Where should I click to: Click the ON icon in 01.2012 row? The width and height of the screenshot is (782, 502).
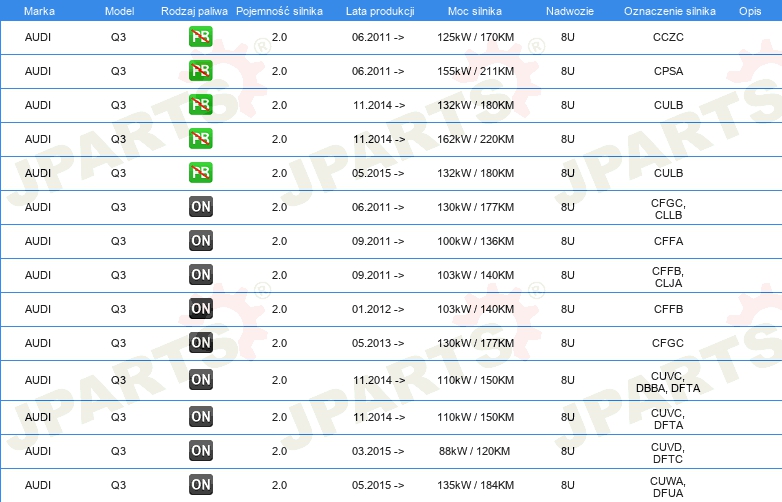pos(200,309)
